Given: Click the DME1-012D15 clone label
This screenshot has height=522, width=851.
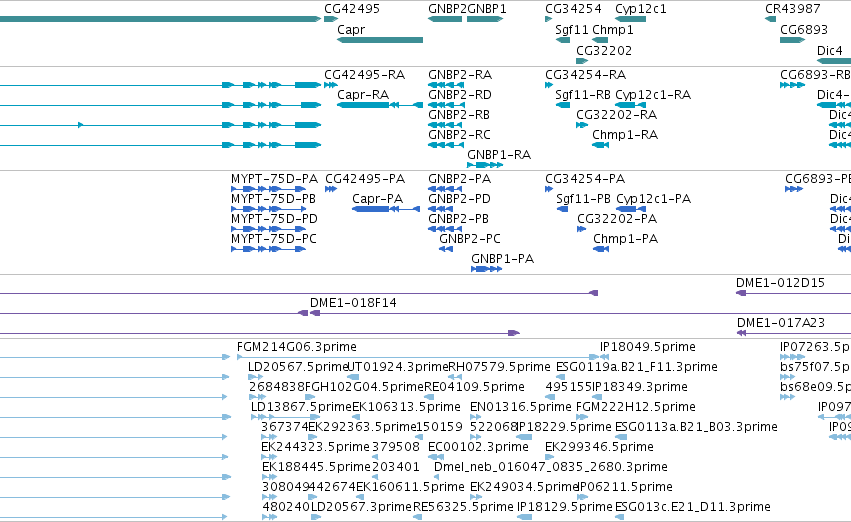Looking at the screenshot, I should pyautogui.click(x=780, y=283).
